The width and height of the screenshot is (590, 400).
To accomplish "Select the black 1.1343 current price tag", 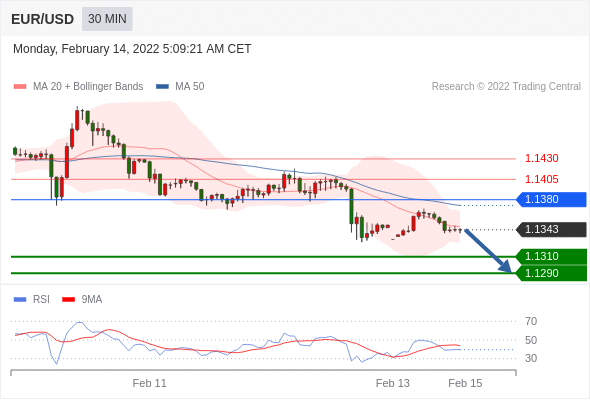I will [x=551, y=229].
